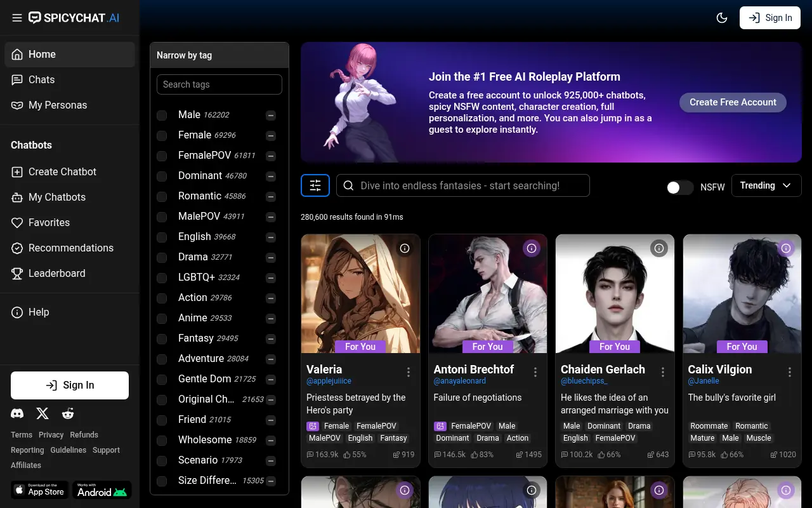
Task: Check the Romantic tag checkbox
Action: pyautogui.click(x=162, y=196)
